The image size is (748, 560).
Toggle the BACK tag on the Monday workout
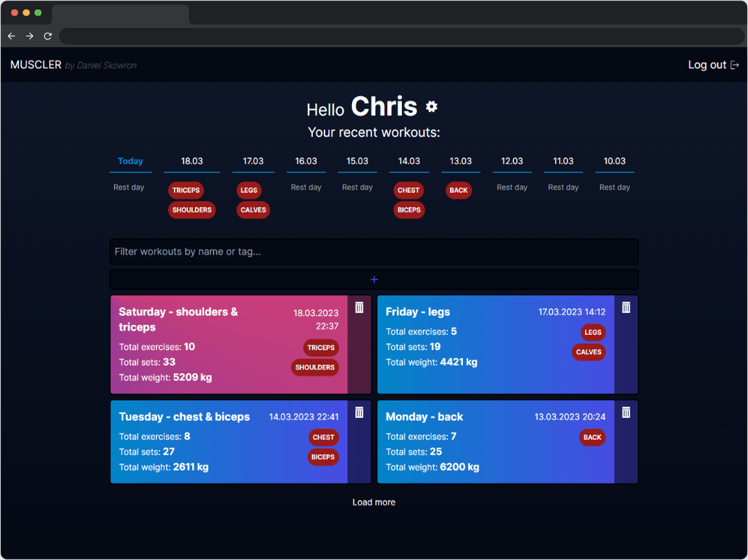point(592,437)
